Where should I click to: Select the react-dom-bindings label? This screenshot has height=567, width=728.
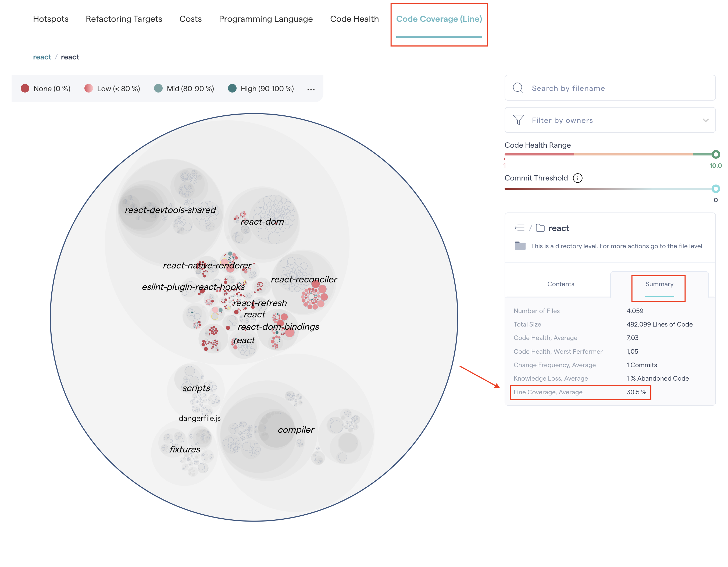coord(278,327)
